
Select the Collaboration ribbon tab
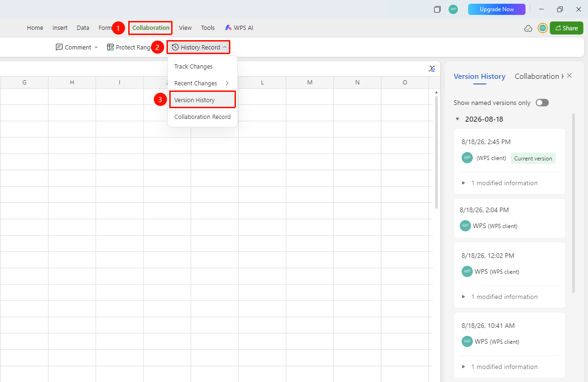point(151,28)
